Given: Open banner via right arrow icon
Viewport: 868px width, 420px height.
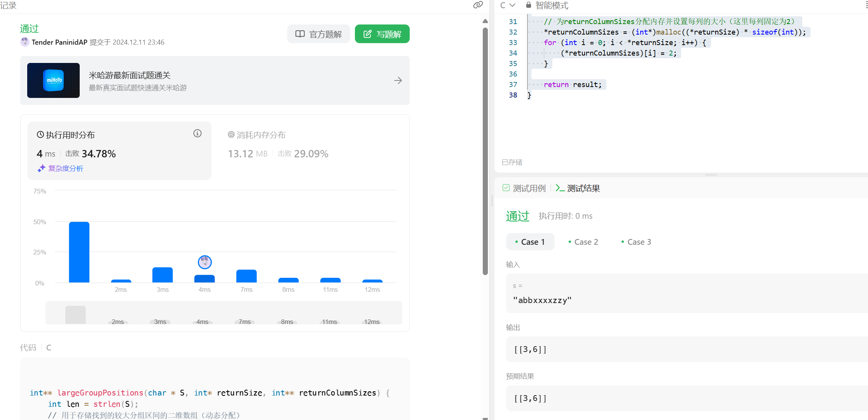Looking at the screenshot, I should 398,80.
